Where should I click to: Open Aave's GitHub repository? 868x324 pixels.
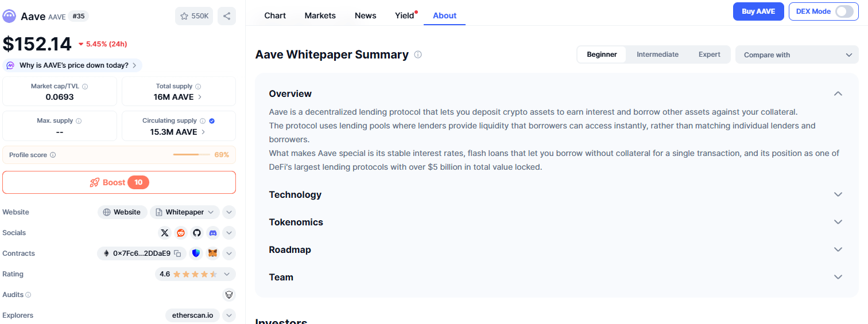click(x=197, y=233)
